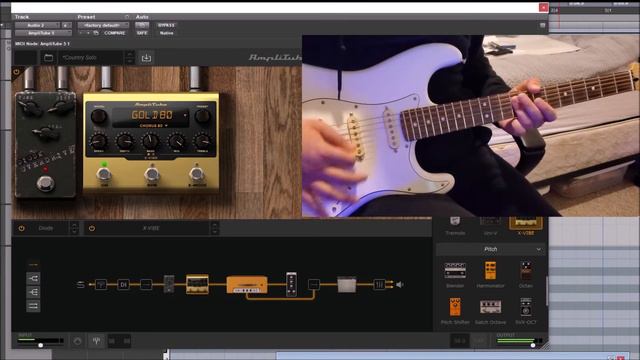Select the gold X-VIBE pedal in chain

tap(197, 284)
